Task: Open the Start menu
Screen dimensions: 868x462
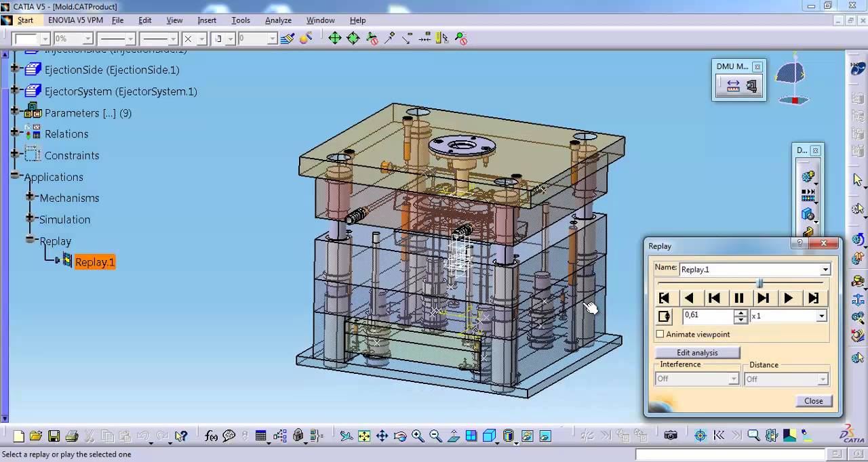Action: click(25, 20)
